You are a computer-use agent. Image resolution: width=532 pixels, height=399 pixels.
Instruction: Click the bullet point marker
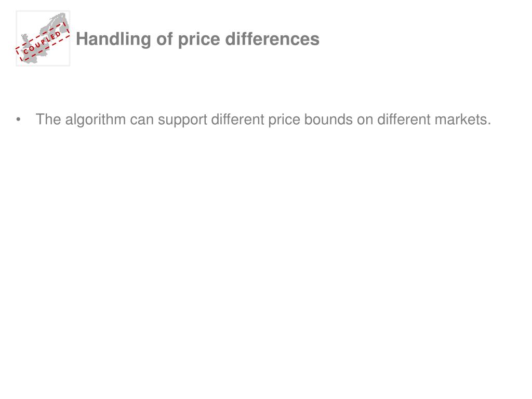pyautogui.click(x=18, y=119)
